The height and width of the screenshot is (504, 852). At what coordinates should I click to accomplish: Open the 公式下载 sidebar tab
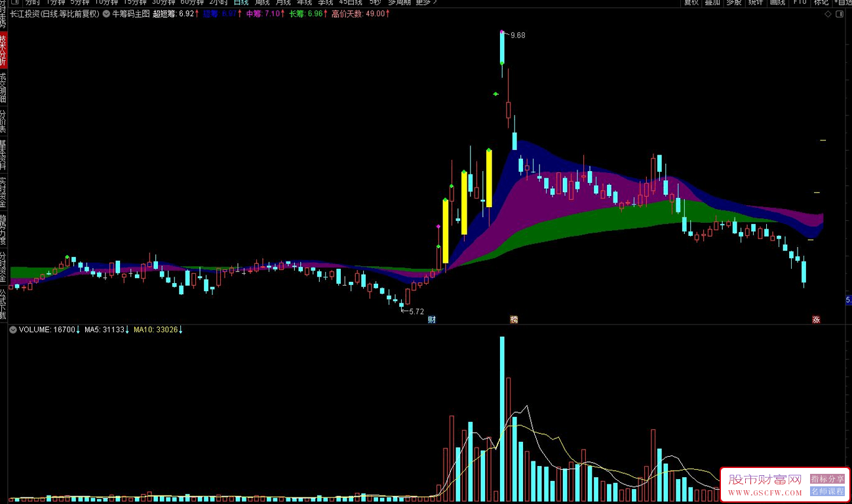tap(3, 303)
